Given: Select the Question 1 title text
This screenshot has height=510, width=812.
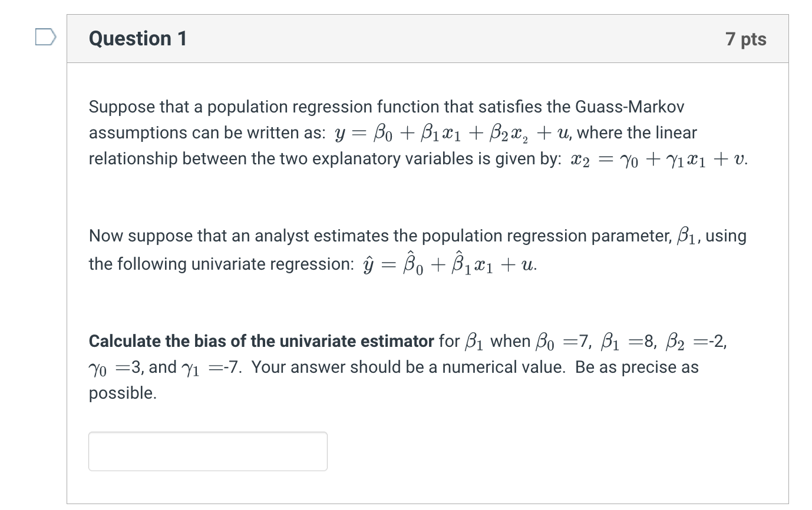Looking at the screenshot, I should click(x=137, y=38).
